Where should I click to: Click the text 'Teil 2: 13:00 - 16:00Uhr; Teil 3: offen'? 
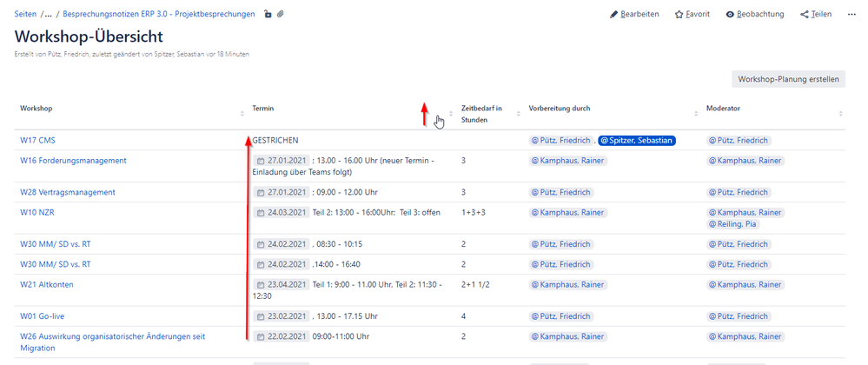click(x=376, y=212)
